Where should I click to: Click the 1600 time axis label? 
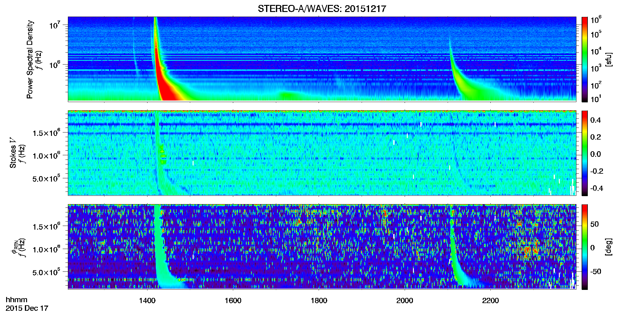[x=233, y=301]
